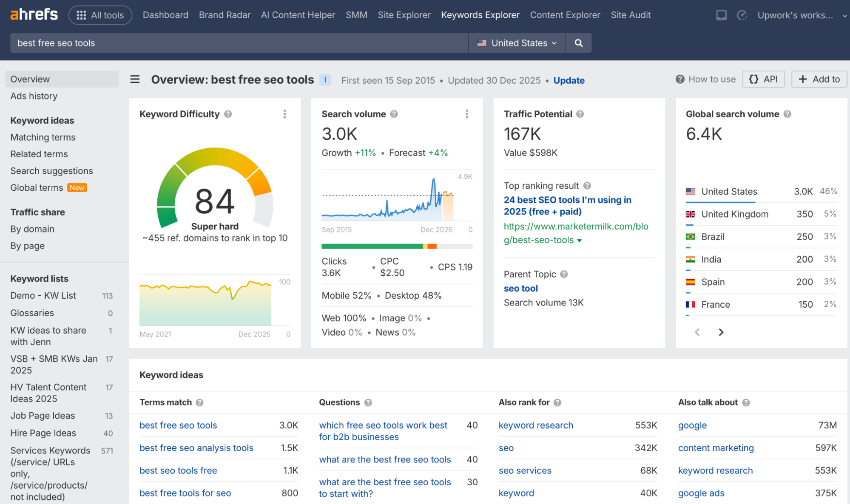Expand the top ranking URL dropdown arrow
850x504 pixels.
(x=579, y=241)
